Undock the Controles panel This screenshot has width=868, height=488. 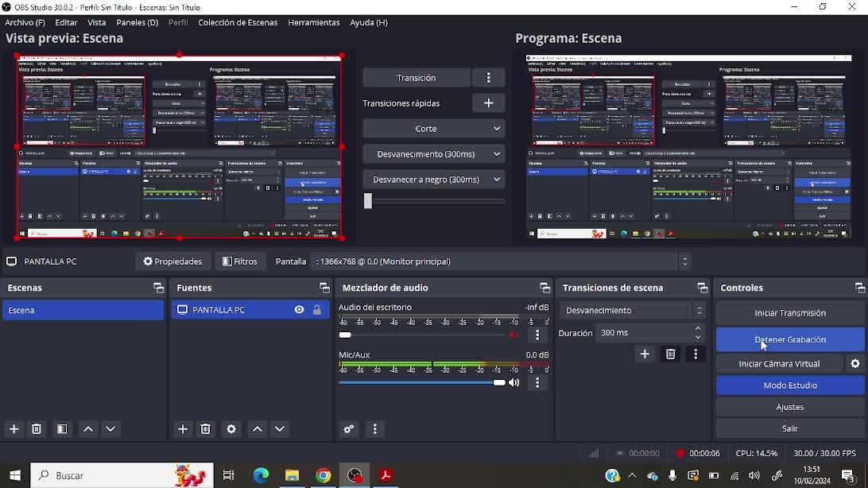860,288
